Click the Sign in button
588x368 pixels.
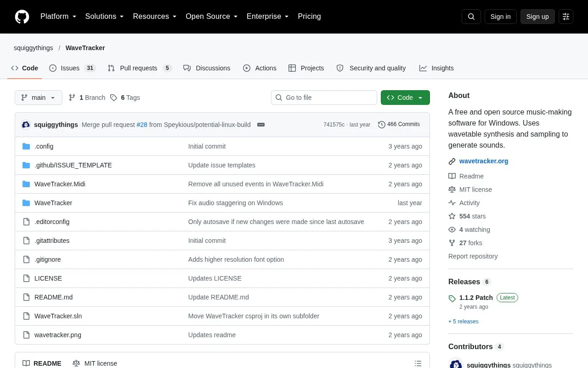(500, 17)
